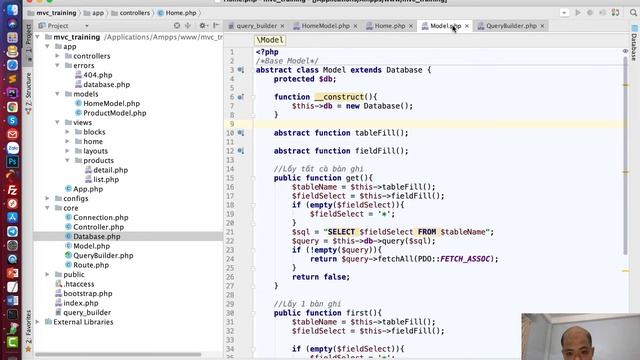Image resolution: width=640 pixels, height=360 pixels.
Task: Click the Project panel horizontal scrollbar
Action: (118, 354)
